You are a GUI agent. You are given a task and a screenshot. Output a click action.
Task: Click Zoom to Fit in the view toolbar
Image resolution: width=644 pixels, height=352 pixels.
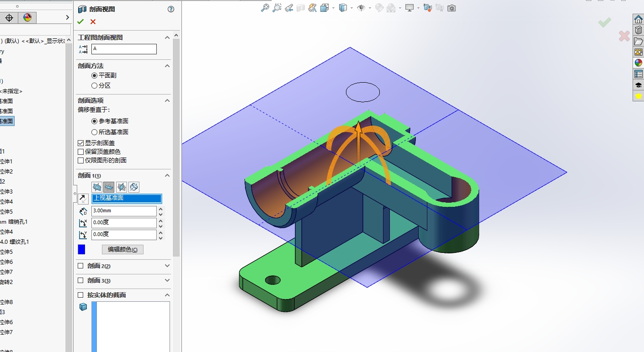[265, 8]
